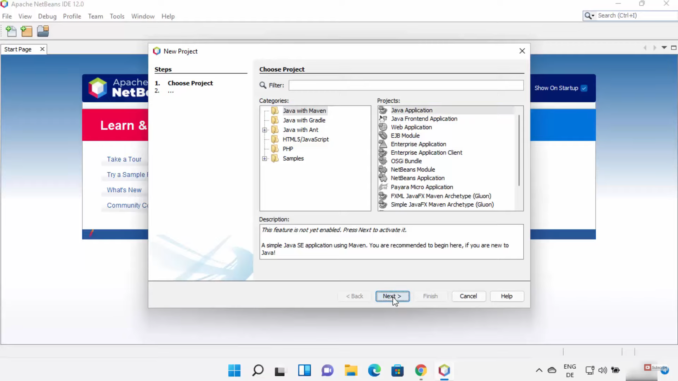Open the What's New link
The image size is (678, 381).
(x=124, y=190)
